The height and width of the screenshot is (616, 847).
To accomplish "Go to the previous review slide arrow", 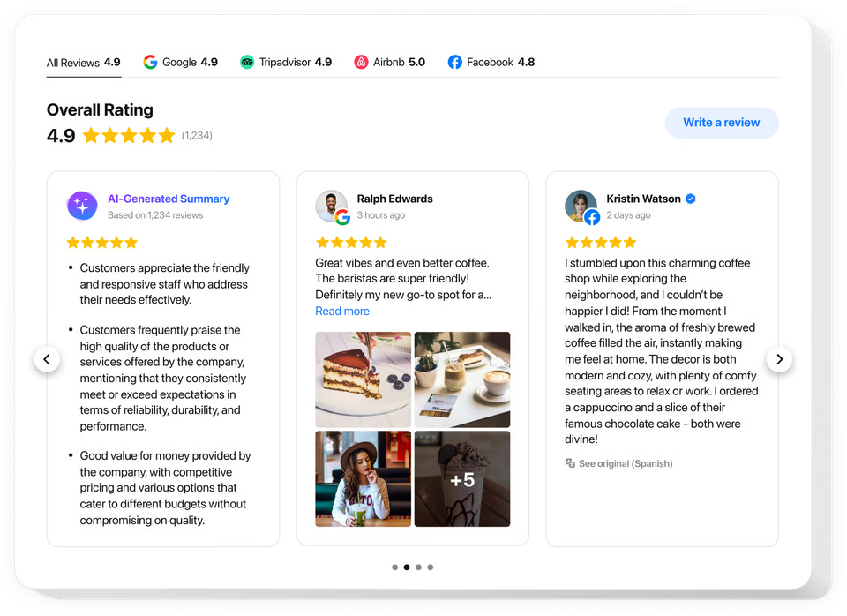I will click(47, 359).
